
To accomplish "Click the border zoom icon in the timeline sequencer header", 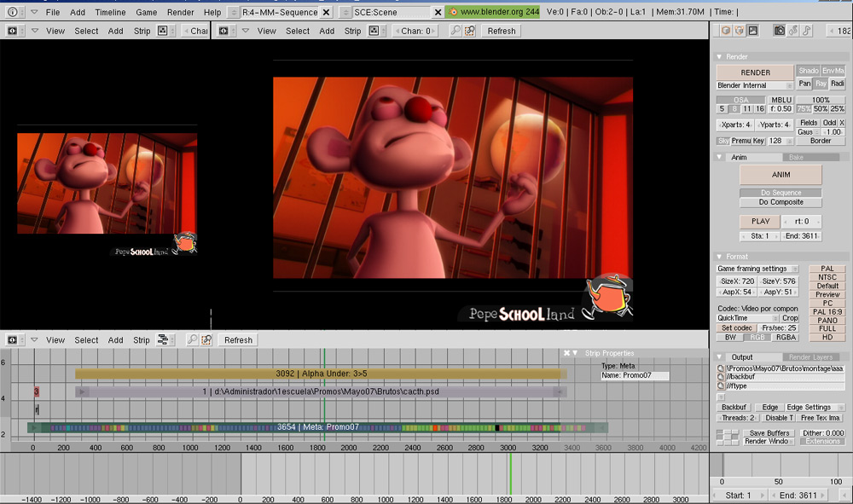I will click(x=206, y=339).
